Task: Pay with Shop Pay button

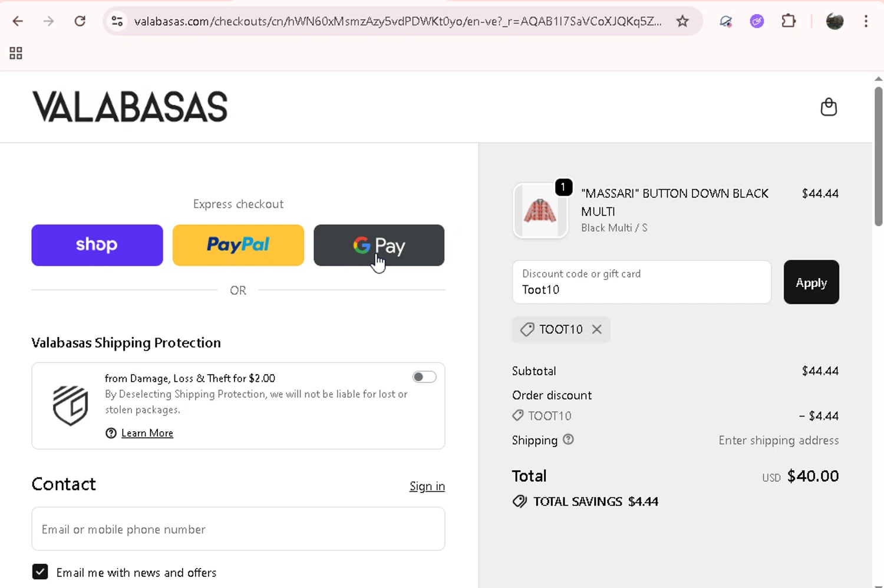Action: coord(97,245)
